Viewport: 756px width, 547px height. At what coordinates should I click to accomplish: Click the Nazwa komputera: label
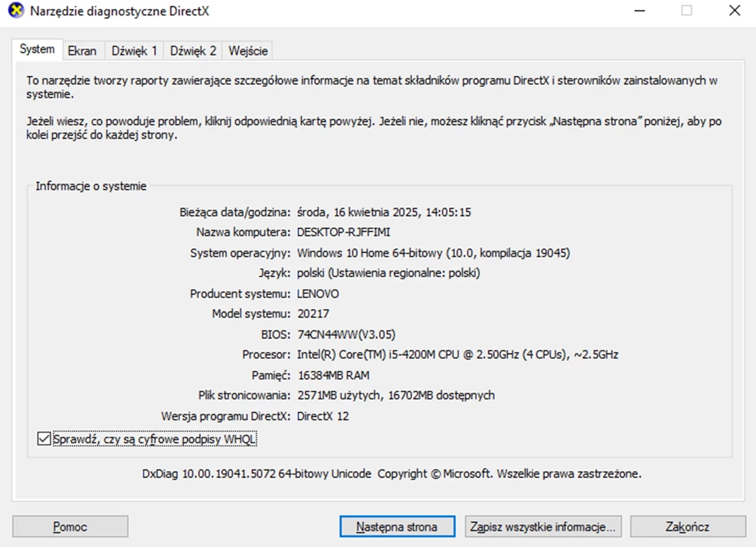tap(243, 232)
